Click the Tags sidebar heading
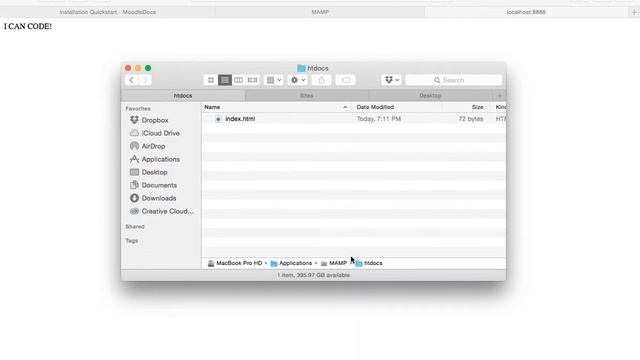Image resolution: width=640 pixels, height=360 pixels. click(132, 241)
